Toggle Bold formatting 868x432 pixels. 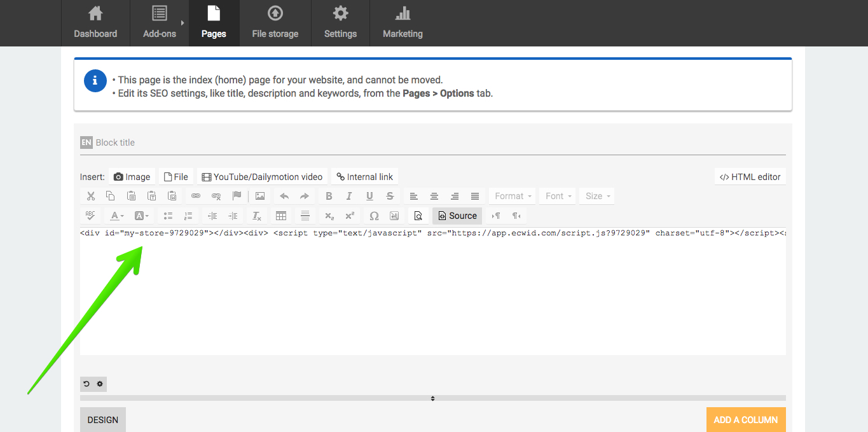click(x=329, y=196)
